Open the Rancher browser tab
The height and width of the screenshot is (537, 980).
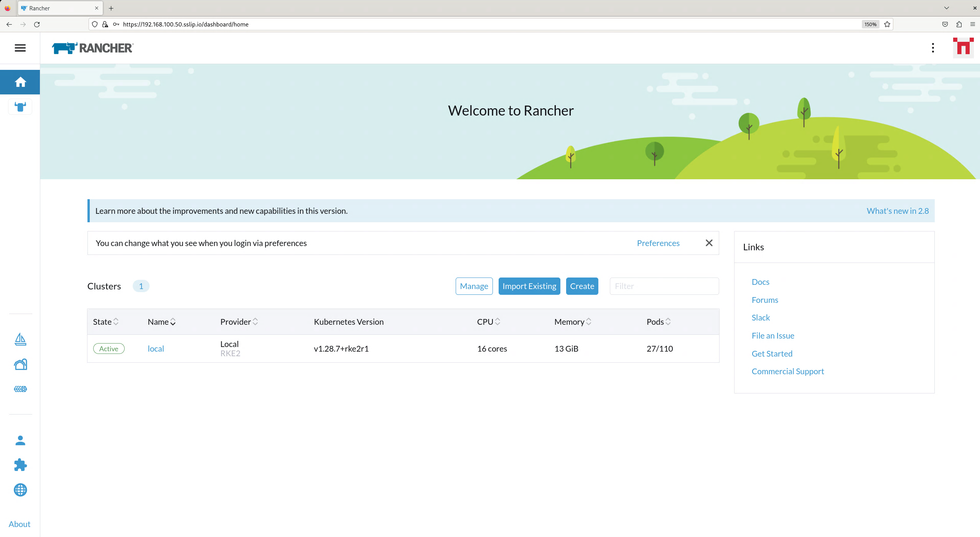pyautogui.click(x=59, y=8)
